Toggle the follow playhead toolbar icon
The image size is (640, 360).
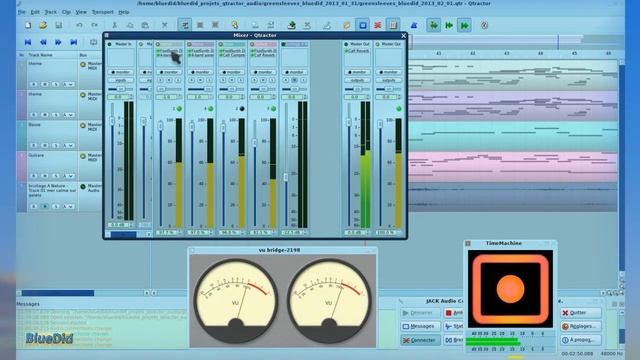coord(433,25)
